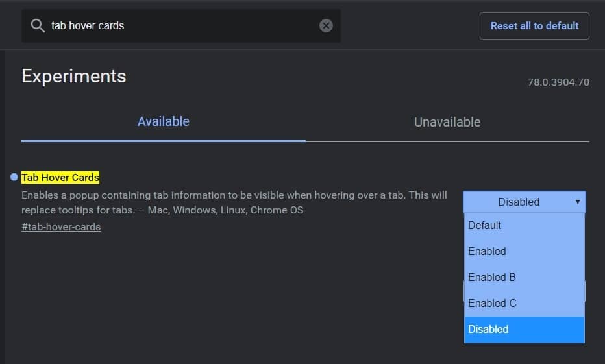
Task: Choose Enabled B option
Action: coord(525,277)
